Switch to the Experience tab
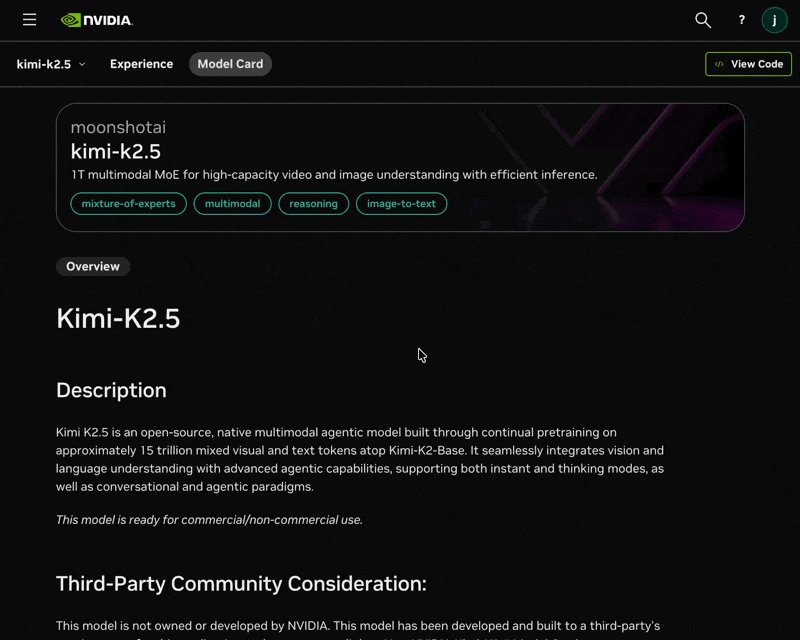800x640 pixels. tap(141, 64)
